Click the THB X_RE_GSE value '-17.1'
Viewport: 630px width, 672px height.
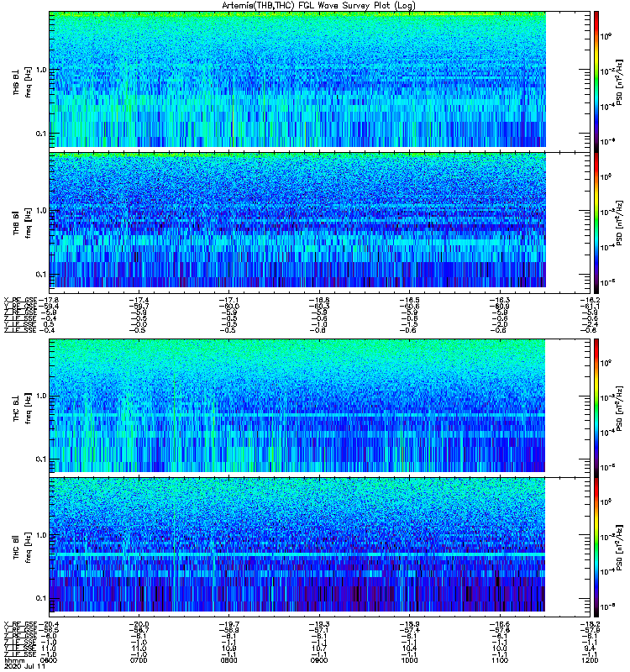(228, 301)
